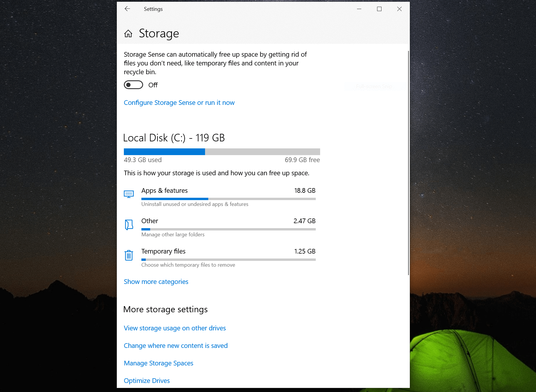
Task: Expand list with Show more categories
Action: [x=156, y=282]
